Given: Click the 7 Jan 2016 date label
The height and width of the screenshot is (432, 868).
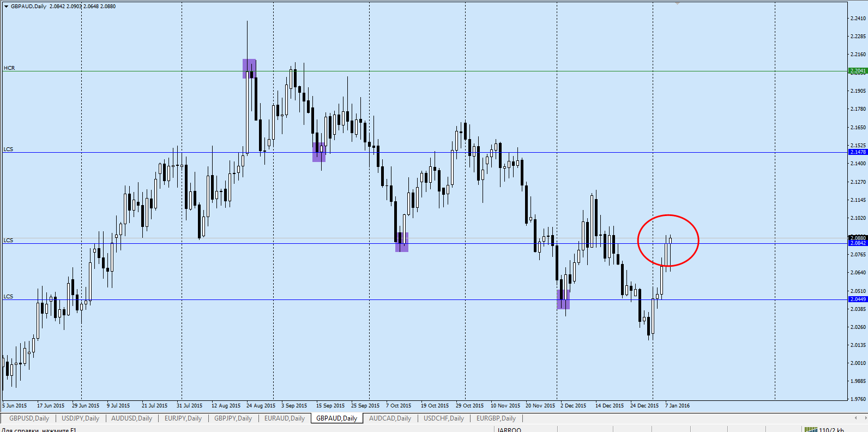Looking at the screenshot, I should click(677, 406).
